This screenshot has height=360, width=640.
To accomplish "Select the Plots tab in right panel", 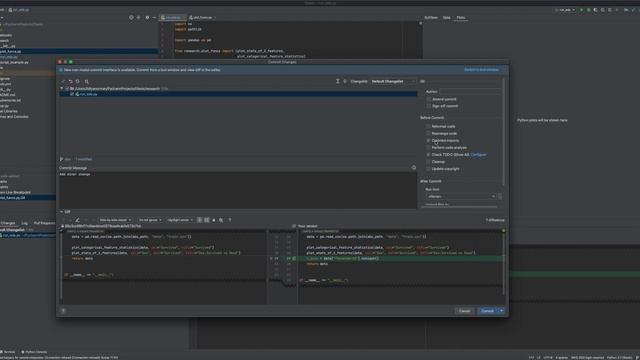I will pyautogui.click(x=461, y=18).
